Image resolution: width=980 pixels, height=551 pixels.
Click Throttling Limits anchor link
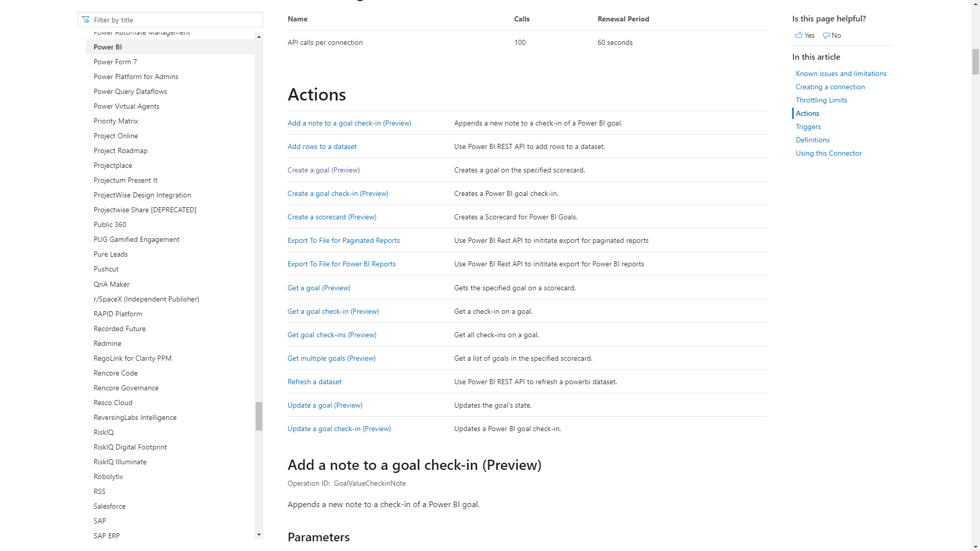coord(822,100)
